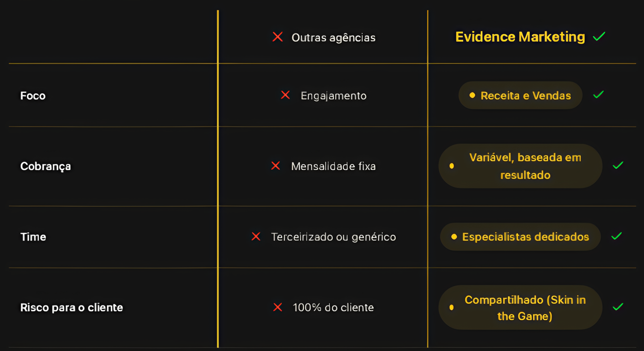Click the green check next to Variável pill
Viewport: 644px width, 351px height.
click(618, 165)
